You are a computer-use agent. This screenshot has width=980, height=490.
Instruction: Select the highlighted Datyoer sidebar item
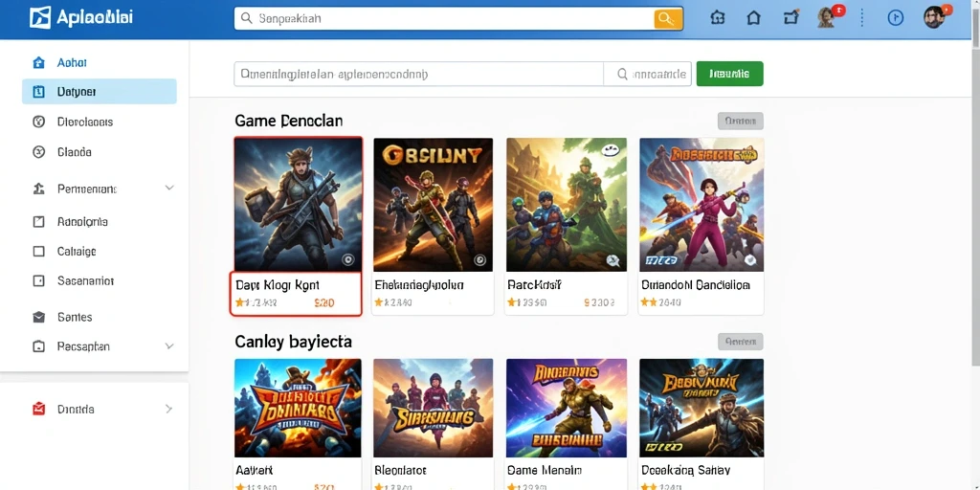(100, 91)
